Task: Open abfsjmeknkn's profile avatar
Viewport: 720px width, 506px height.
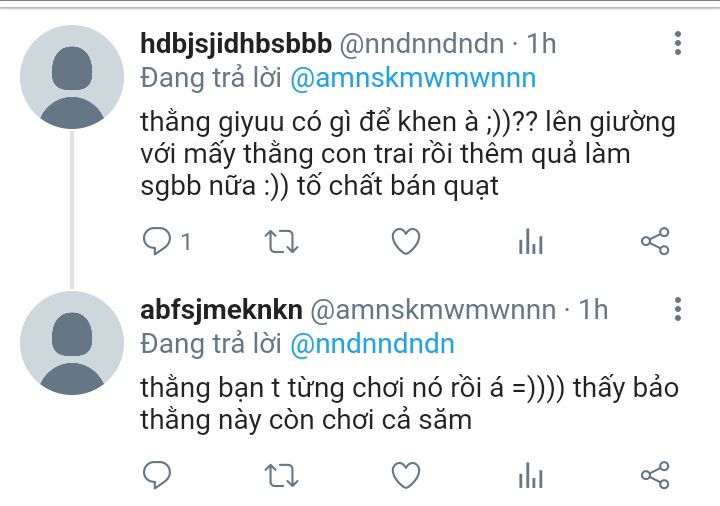Action: click(72, 343)
